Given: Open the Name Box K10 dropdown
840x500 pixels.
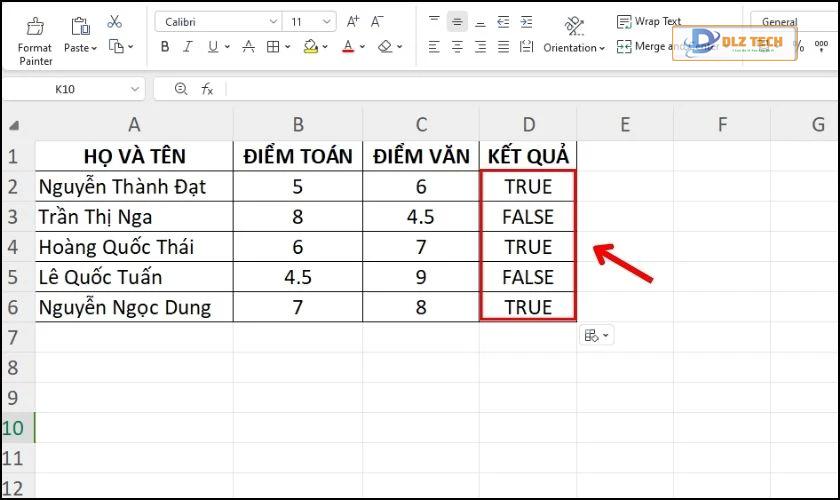Looking at the screenshot, I should (135, 89).
